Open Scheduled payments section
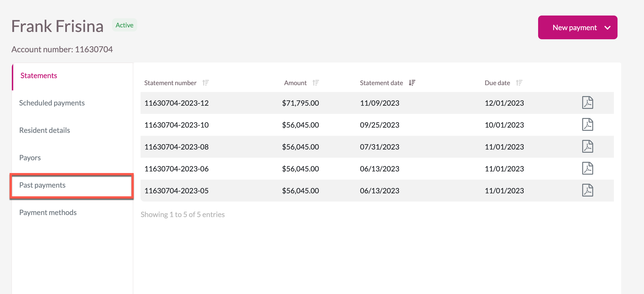This screenshot has height=294, width=644. [x=52, y=103]
